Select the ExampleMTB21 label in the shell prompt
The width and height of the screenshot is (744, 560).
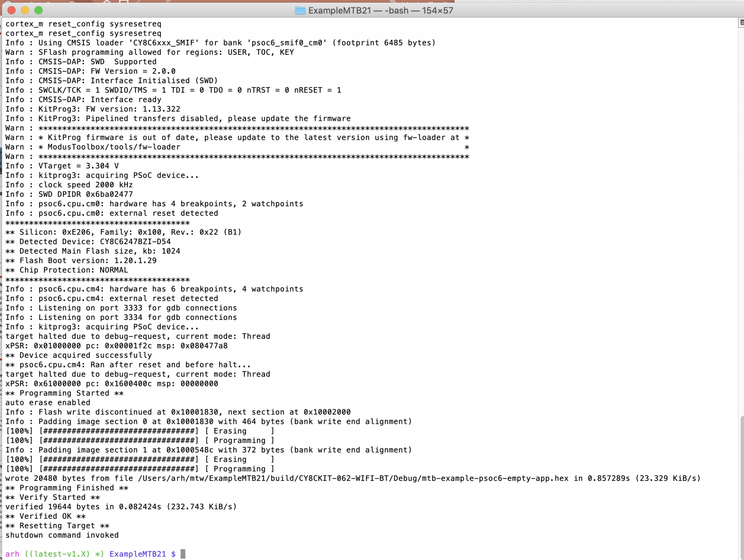tap(138, 554)
